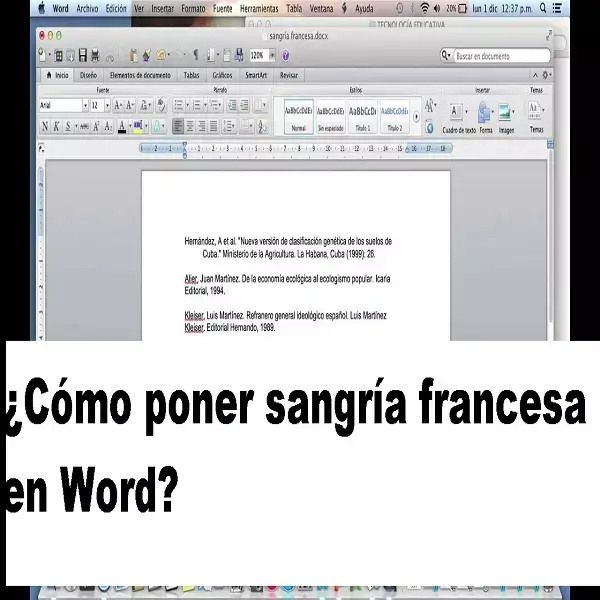The image size is (600, 600).
Task: Open numbered list dropdown arrow
Action: (x=205, y=105)
